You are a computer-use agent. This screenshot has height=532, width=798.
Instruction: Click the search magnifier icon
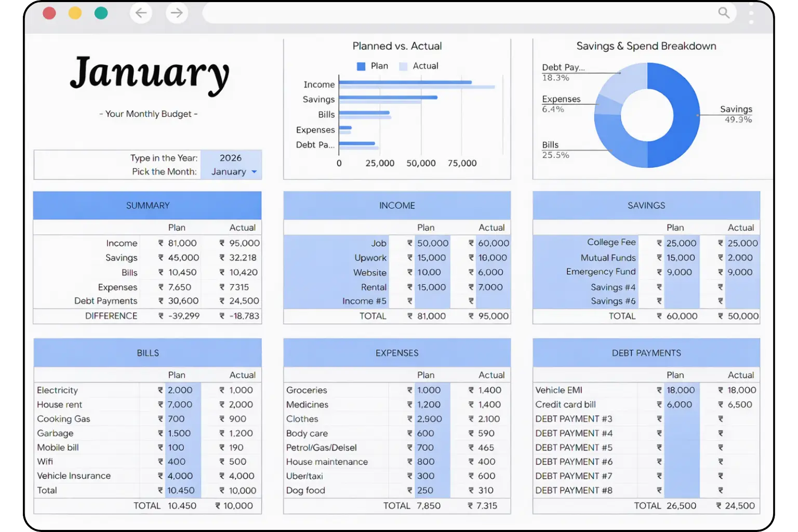pyautogui.click(x=724, y=13)
